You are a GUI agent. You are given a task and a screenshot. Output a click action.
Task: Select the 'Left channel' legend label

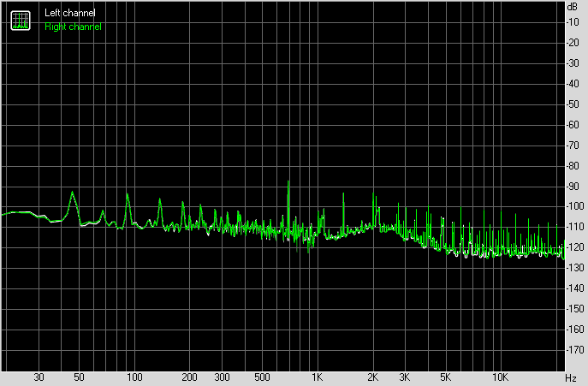69,13
